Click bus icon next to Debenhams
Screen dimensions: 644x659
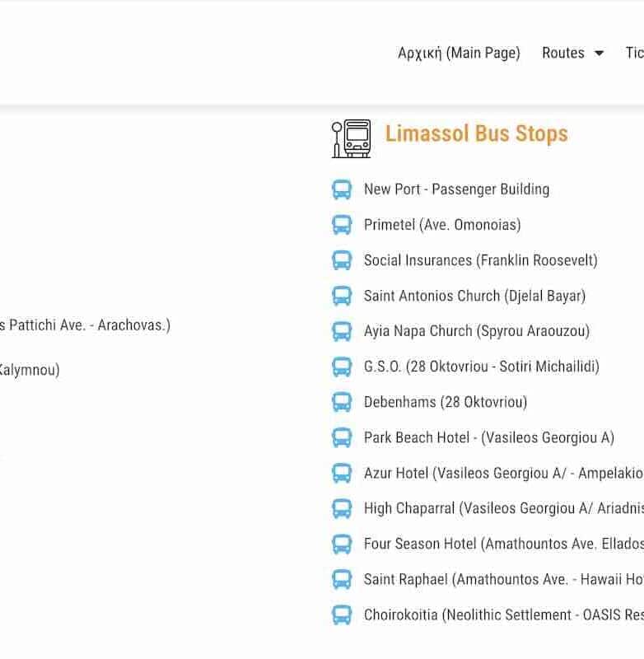[x=342, y=402]
